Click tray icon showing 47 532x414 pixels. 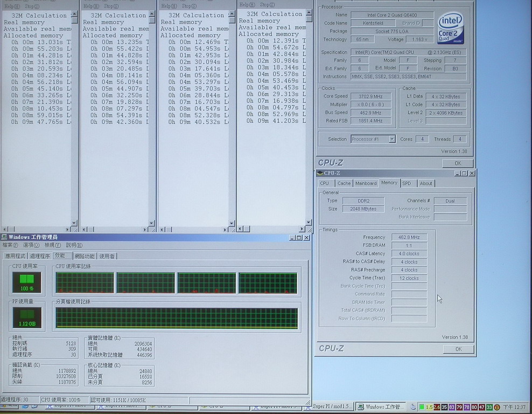(x=481, y=407)
